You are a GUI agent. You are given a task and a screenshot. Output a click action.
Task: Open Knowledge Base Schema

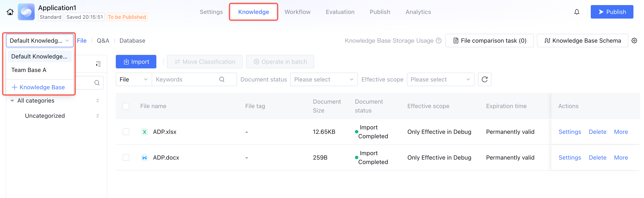click(582, 41)
